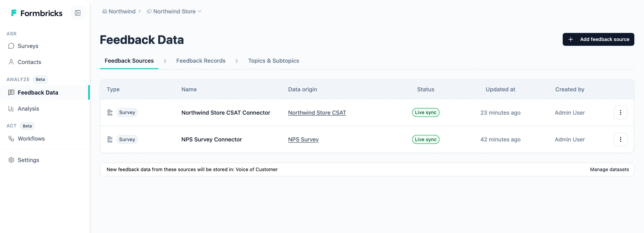Click the Northwind organization building icon
The height and width of the screenshot is (233, 644).
pyautogui.click(x=105, y=11)
